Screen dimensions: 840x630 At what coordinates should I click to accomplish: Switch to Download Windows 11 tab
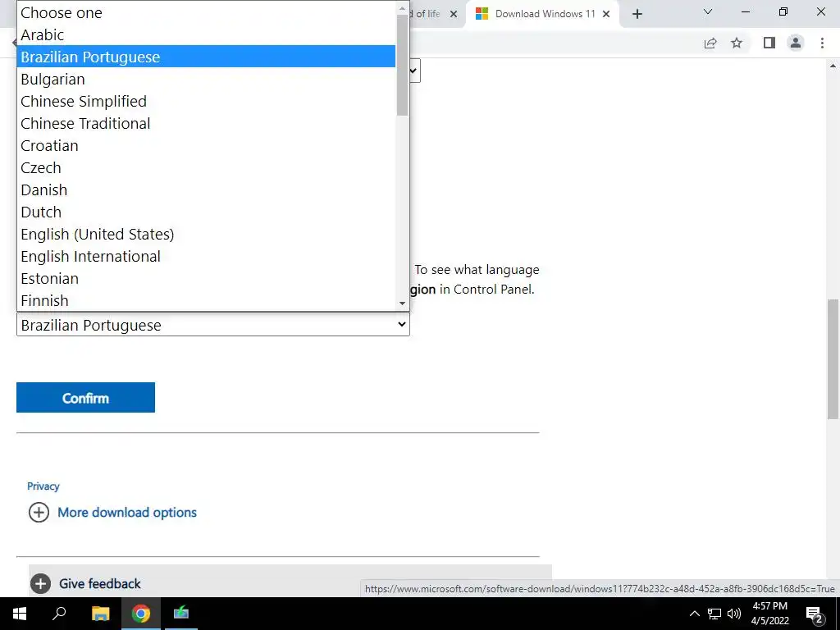click(544, 14)
